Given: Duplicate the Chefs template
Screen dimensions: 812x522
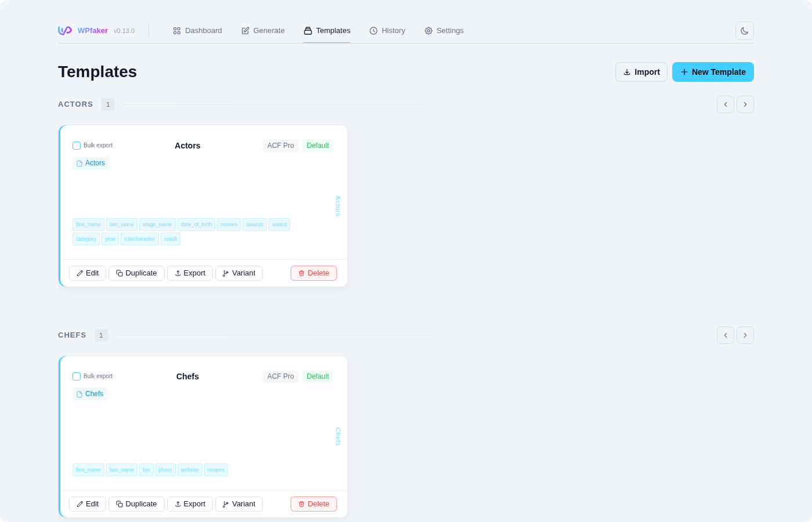Looking at the screenshot, I should coord(136,504).
